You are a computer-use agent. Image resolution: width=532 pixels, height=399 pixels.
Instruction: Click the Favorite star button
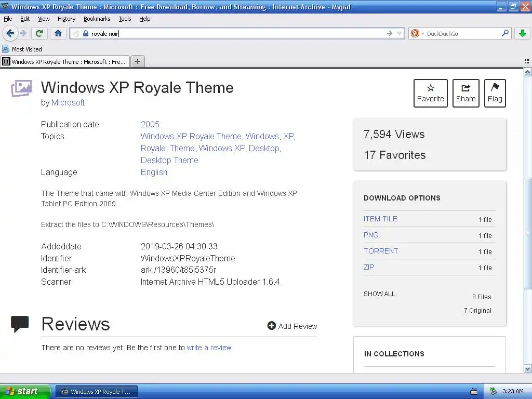click(x=431, y=93)
